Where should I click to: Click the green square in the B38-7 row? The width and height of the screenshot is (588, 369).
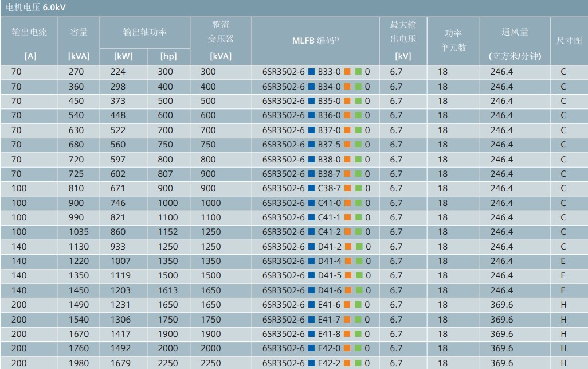tap(358, 174)
